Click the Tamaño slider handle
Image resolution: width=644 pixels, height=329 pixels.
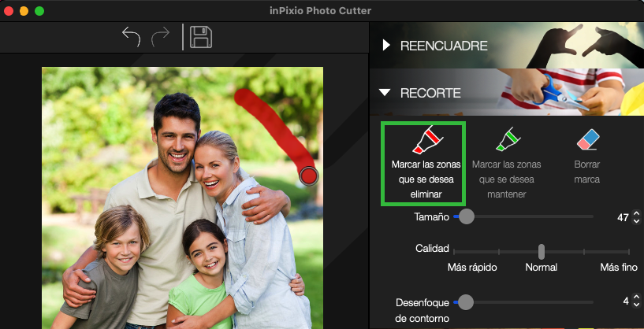click(x=466, y=216)
